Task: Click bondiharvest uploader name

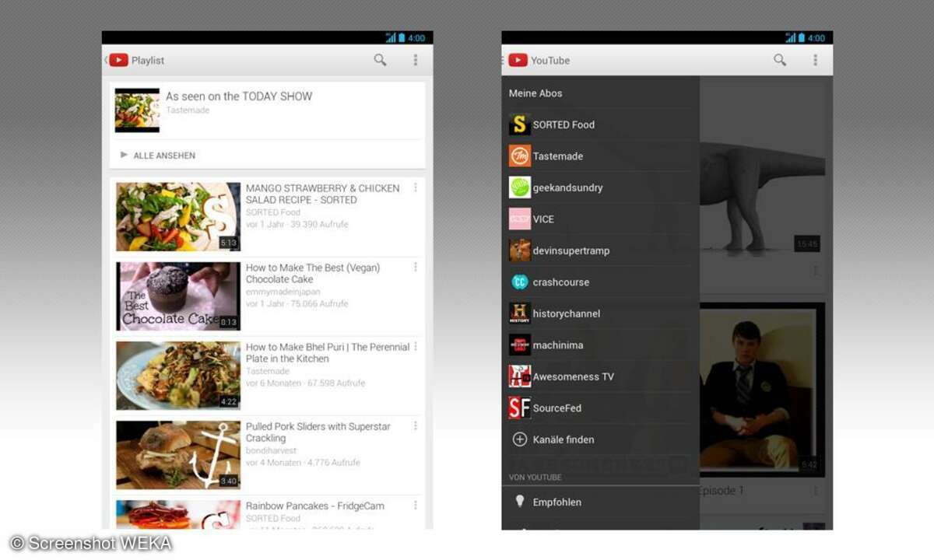Action: click(x=272, y=450)
